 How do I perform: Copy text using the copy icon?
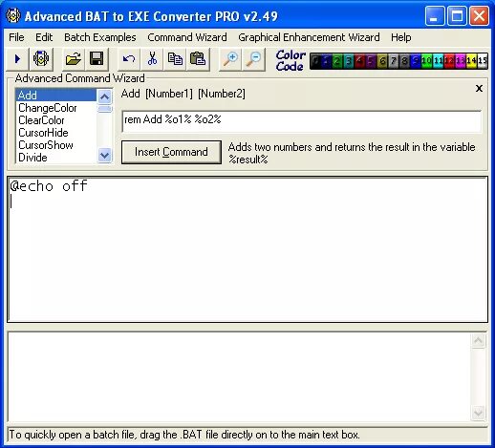point(175,59)
